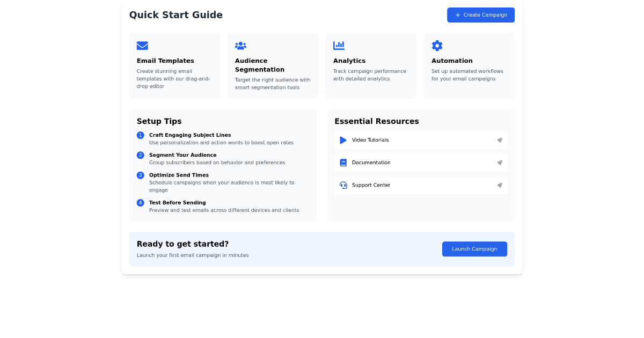
Task: Click the rocket icon on the Video Tutorials row
Action: pyautogui.click(x=500, y=140)
